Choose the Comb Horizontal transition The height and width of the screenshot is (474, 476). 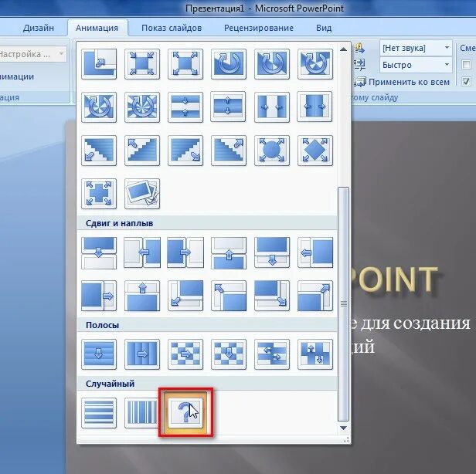272,354
